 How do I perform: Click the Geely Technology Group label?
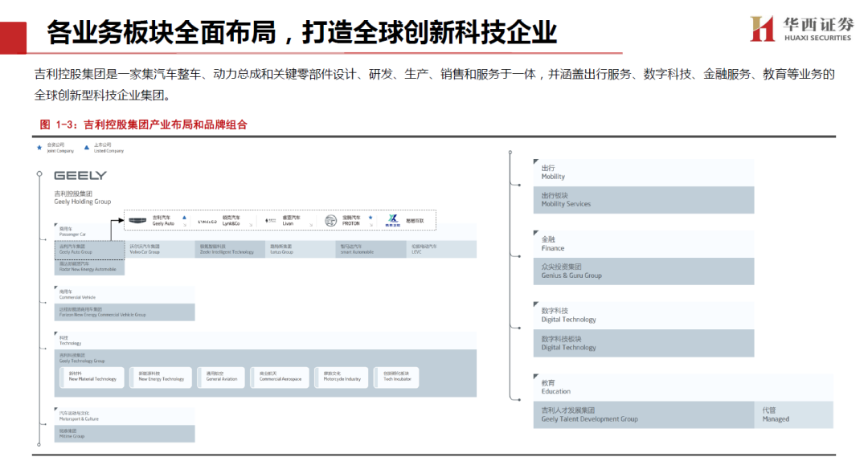tap(82, 358)
